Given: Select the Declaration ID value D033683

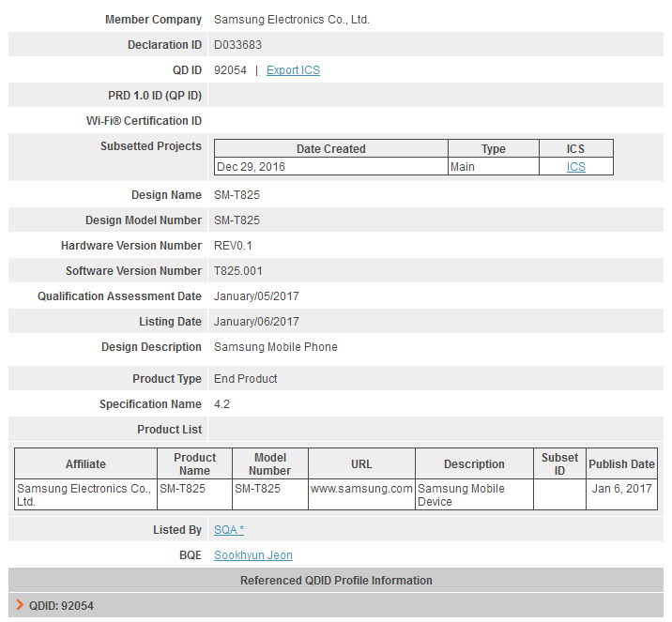Looking at the screenshot, I should [237, 45].
